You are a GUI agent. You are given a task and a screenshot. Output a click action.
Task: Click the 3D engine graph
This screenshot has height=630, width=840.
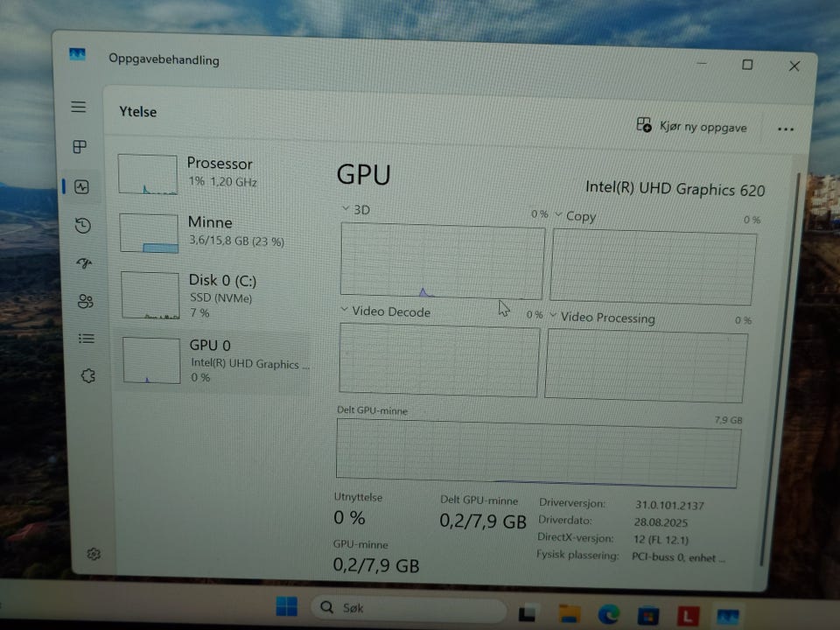(443, 261)
